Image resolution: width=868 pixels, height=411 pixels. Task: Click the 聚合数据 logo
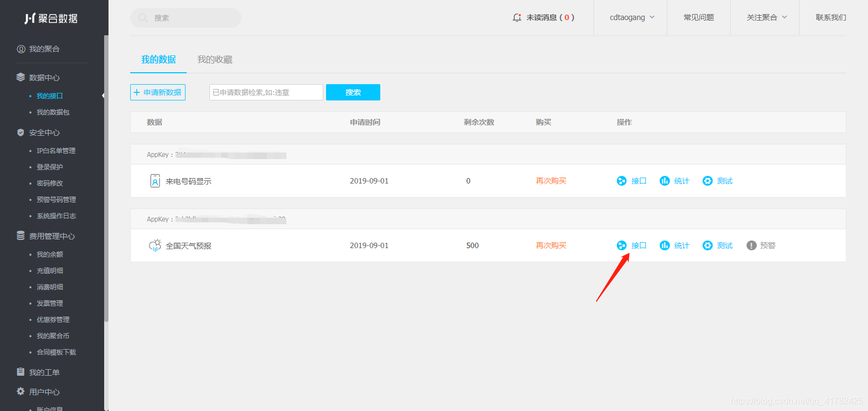click(51, 18)
